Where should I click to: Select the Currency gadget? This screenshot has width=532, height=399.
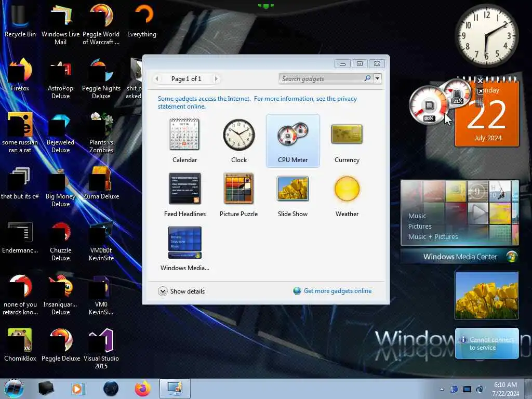[347, 141]
